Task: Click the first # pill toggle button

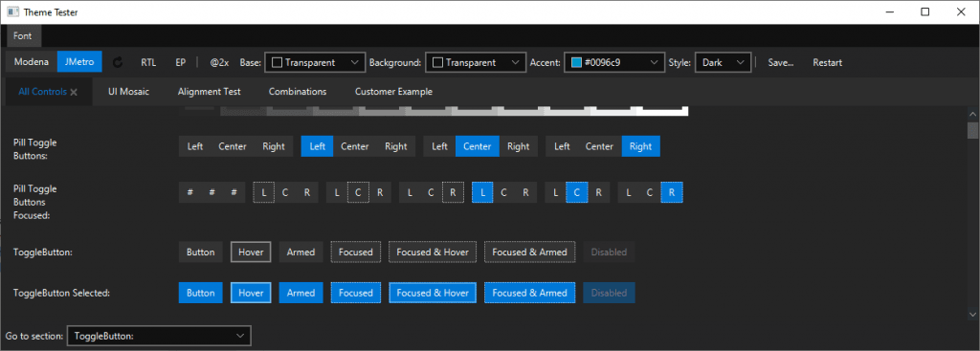Action: pyautogui.click(x=190, y=192)
